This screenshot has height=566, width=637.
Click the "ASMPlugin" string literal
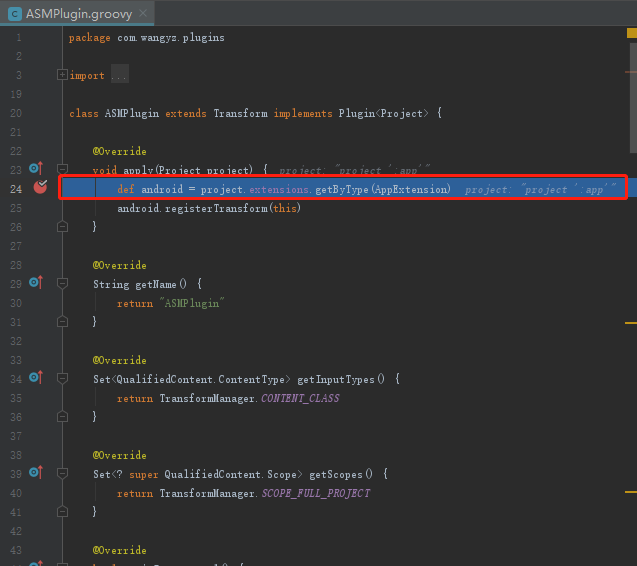[x=192, y=304]
